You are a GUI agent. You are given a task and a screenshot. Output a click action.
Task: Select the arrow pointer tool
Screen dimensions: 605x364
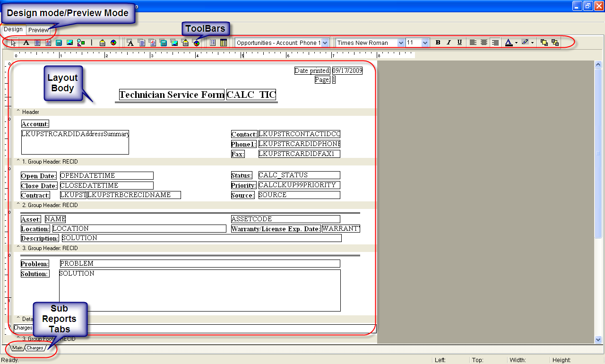[x=14, y=43]
